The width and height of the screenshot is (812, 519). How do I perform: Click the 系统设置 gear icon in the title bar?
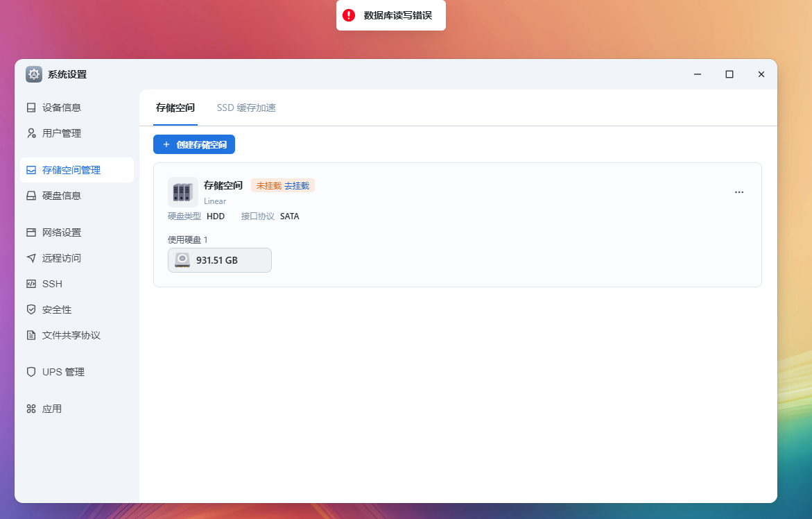point(34,74)
